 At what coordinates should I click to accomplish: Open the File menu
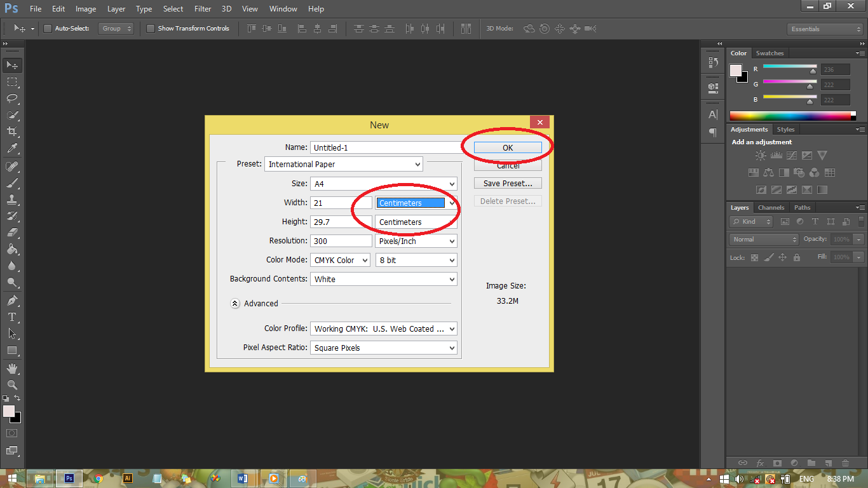pos(36,9)
